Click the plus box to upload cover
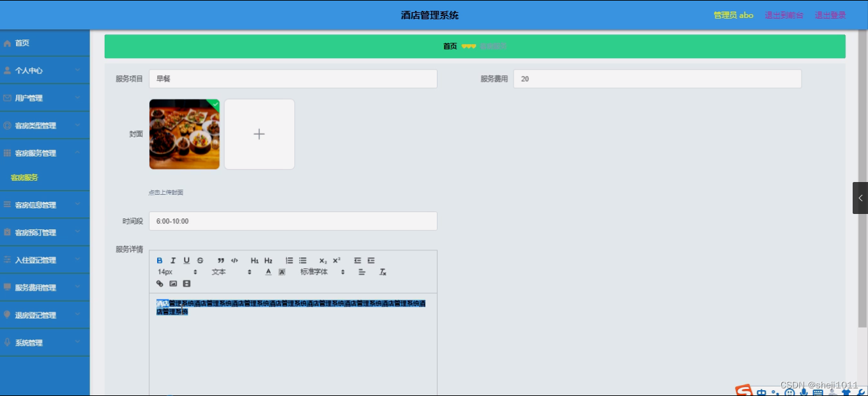Viewport: 868px width, 396px height. coord(259,134)
